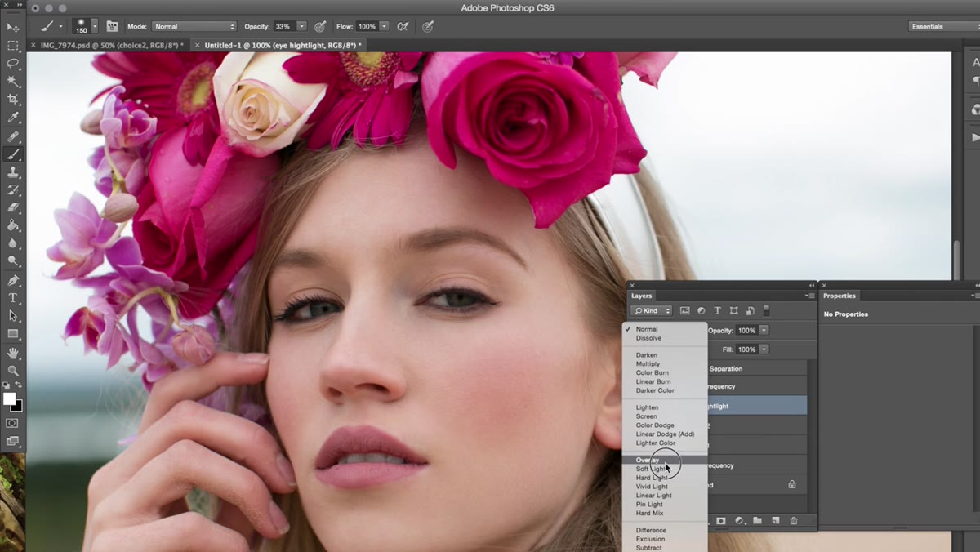The image size is (980, 552).
Task: Select the Crop tool
Action: [x=13, y=100]
